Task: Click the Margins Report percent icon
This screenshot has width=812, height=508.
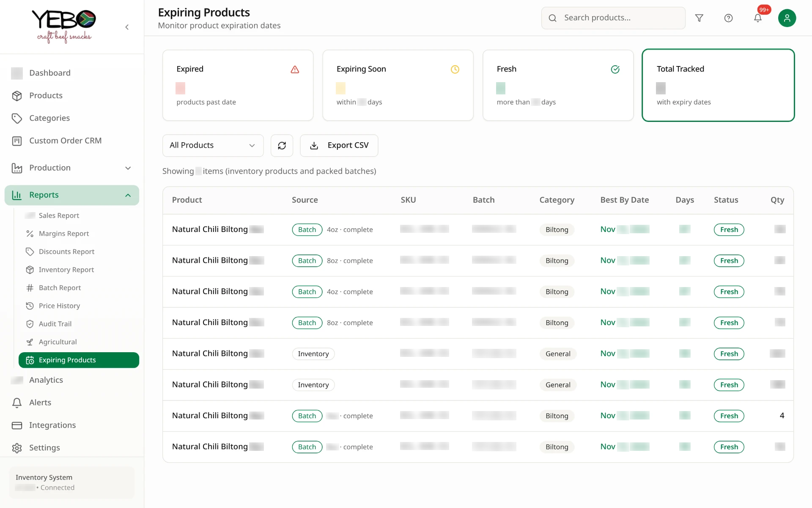Action: [x=30, y=234]
